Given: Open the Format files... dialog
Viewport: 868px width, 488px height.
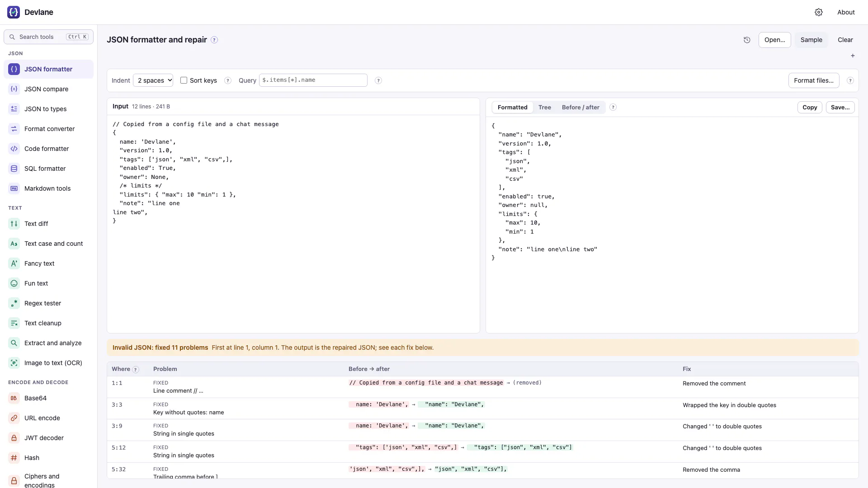Looking at the screenshot, I should point(814,80).
